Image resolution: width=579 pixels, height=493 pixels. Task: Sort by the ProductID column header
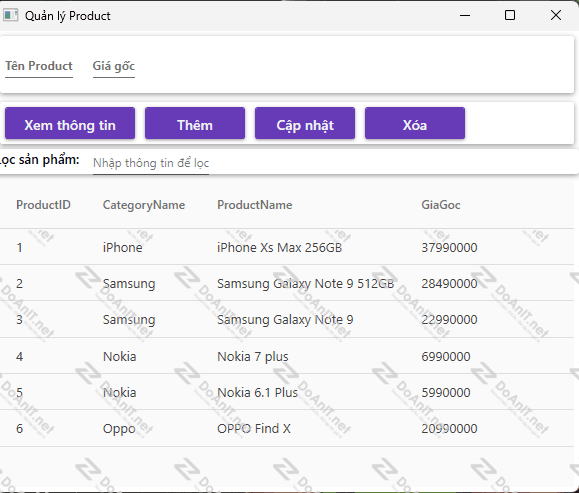pyautogui.click(x=43, y=205)
